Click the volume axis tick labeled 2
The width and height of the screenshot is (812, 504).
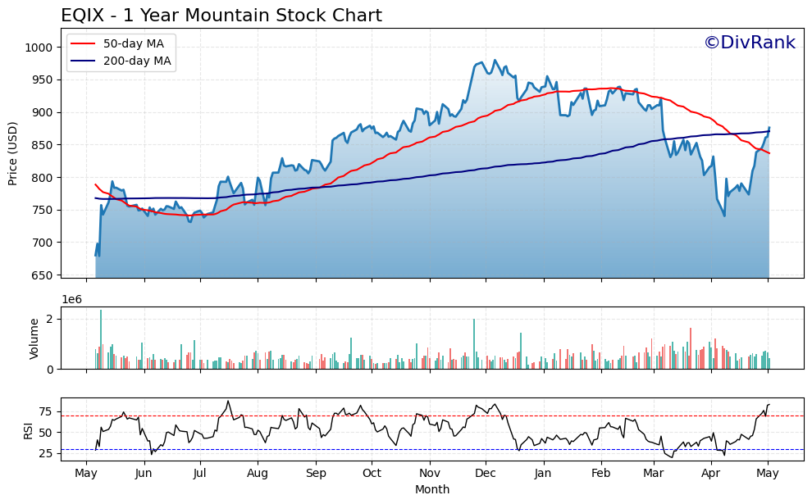(x=50, y=320)
